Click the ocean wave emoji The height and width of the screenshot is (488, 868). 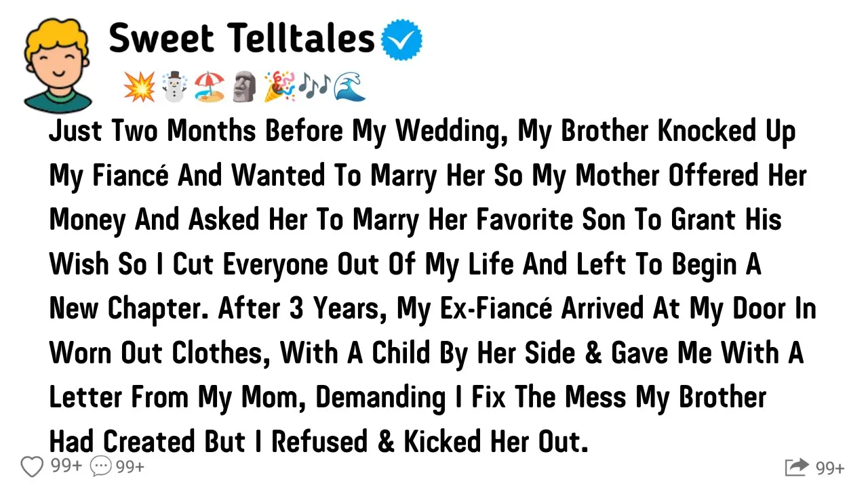pyautogui.click(x=350, y=87)
